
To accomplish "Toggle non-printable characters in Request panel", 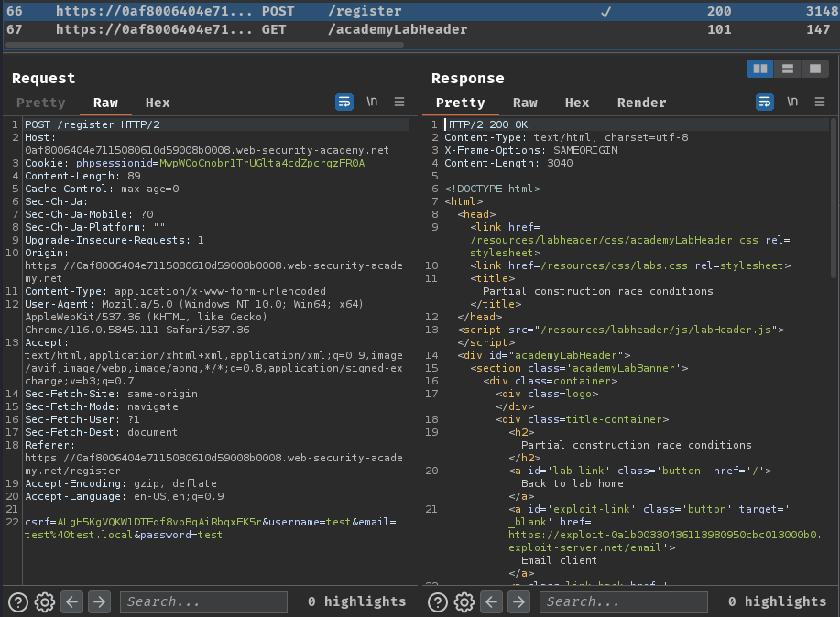I will click(x=372, y=102).
